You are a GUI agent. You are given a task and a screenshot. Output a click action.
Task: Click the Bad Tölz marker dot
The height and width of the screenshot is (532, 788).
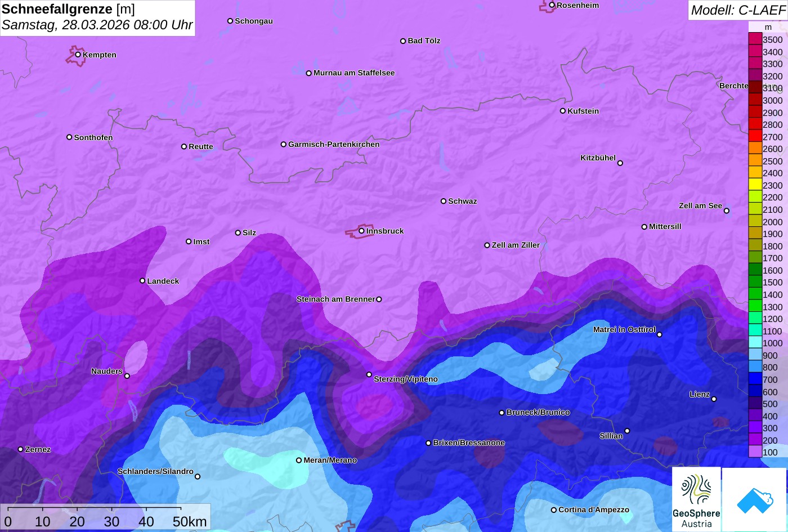click(x=403, y=41)
